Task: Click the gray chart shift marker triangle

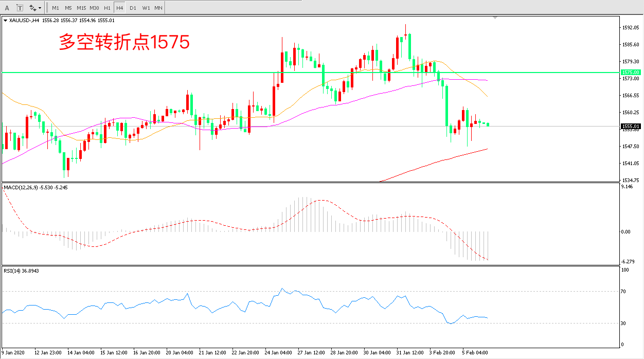Action: tap(495, 18)
